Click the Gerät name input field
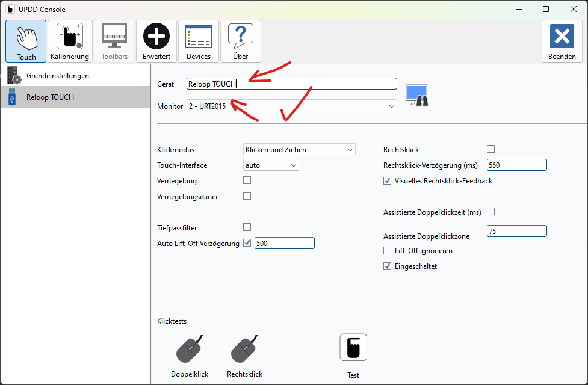This screenshot has width=588, height=385. [292, 84]
